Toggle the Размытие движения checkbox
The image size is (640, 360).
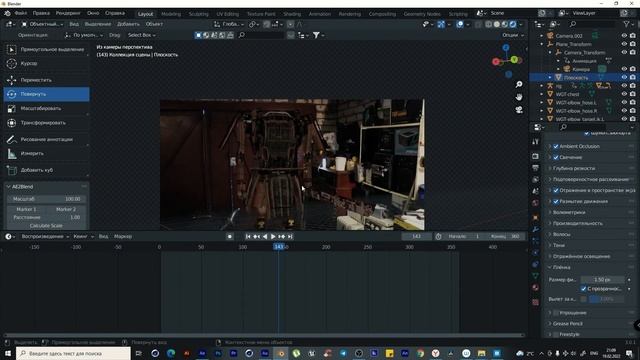point(556,201)
